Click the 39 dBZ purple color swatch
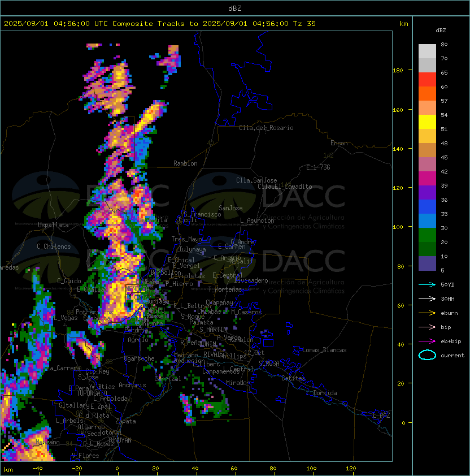This screenshot has height=476, width=470. (427, 192)
